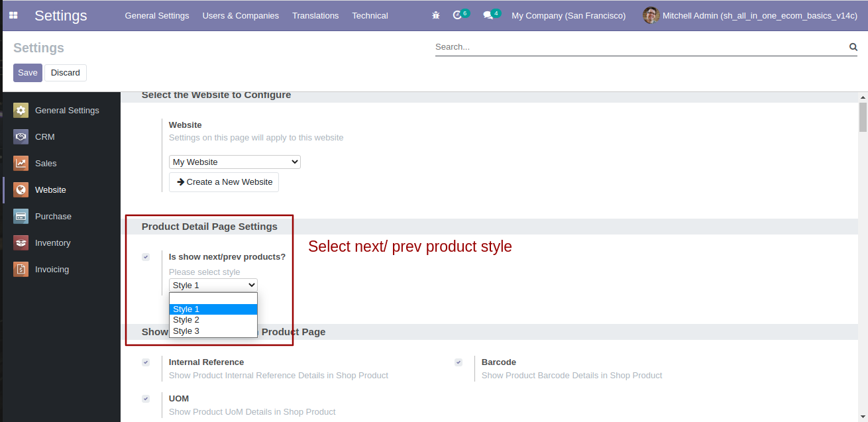Viewport: 868px width, 422px height.
Task: Select the Purchase card icon
Action: coord(21,217)
